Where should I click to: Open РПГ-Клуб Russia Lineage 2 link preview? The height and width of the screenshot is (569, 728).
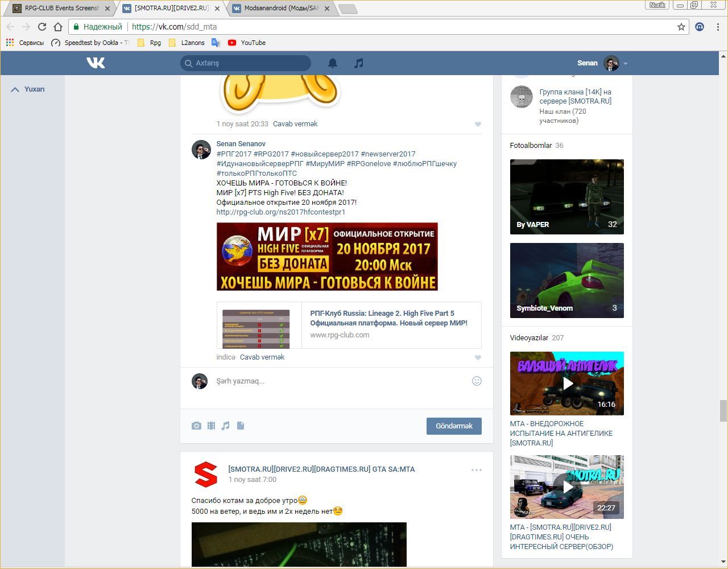(x=349, y=325)
